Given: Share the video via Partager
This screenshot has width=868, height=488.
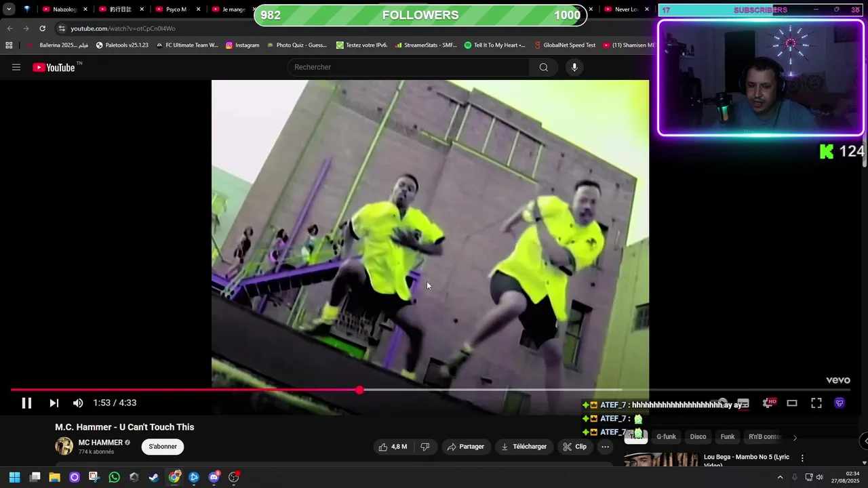Looking at the screenshot, I should 466,447.
